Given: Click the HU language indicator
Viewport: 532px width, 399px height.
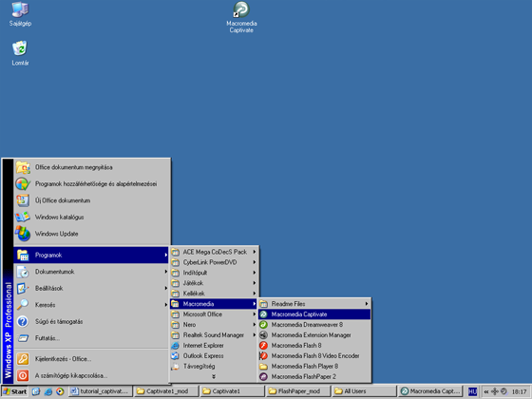Looking at the screenshot, I should (472, 391).
